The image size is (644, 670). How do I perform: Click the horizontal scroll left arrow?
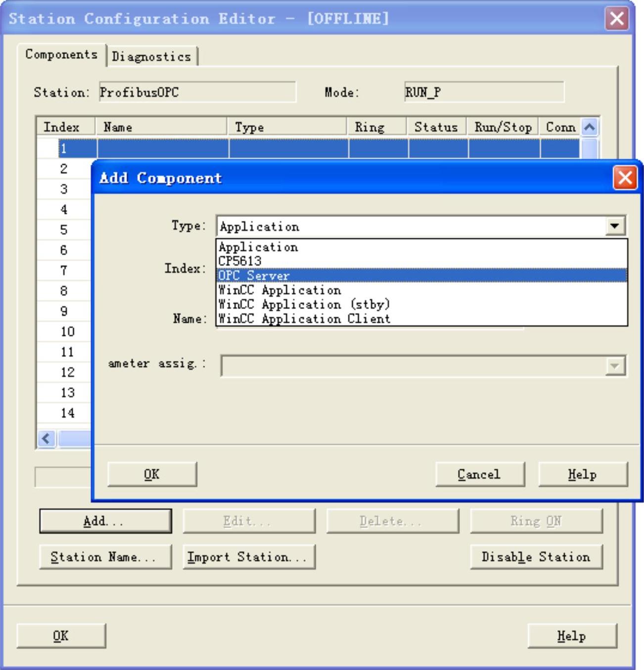[46, 439]
